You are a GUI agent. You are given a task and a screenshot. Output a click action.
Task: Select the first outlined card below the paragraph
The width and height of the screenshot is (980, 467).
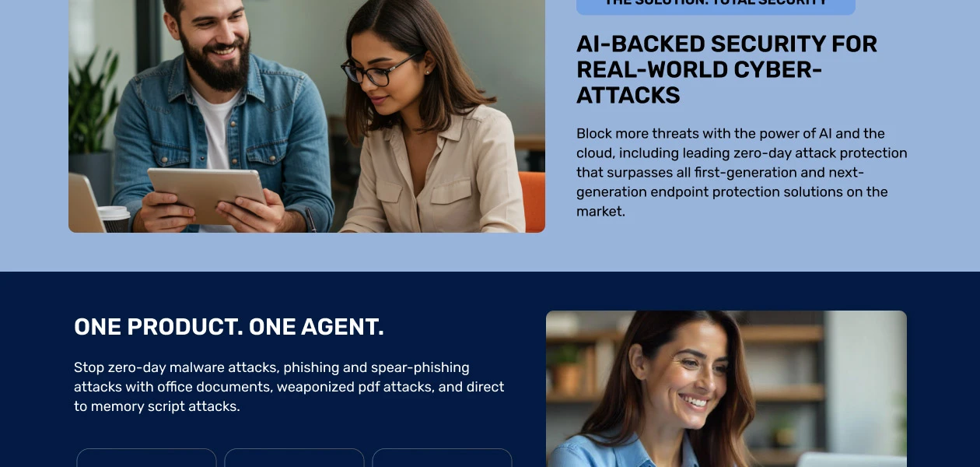[146, 458]
